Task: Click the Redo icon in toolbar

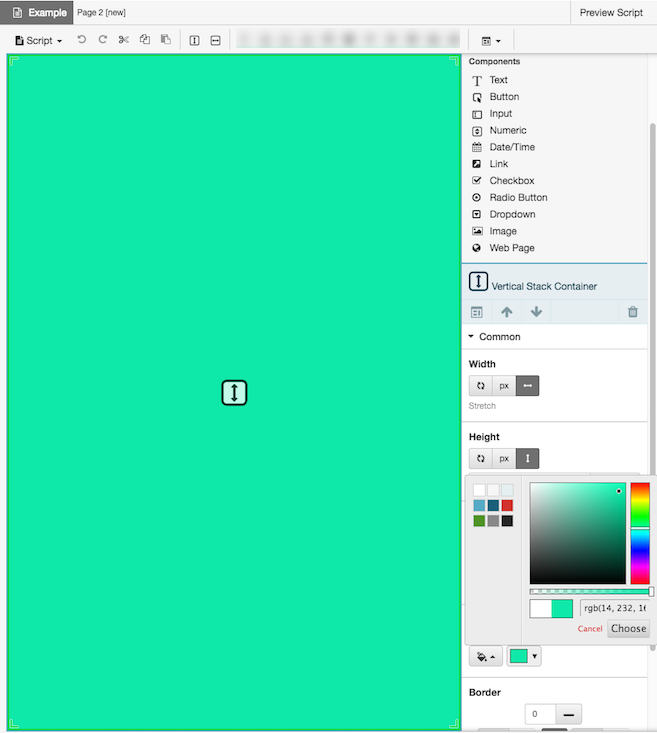Action: point(102,40)
